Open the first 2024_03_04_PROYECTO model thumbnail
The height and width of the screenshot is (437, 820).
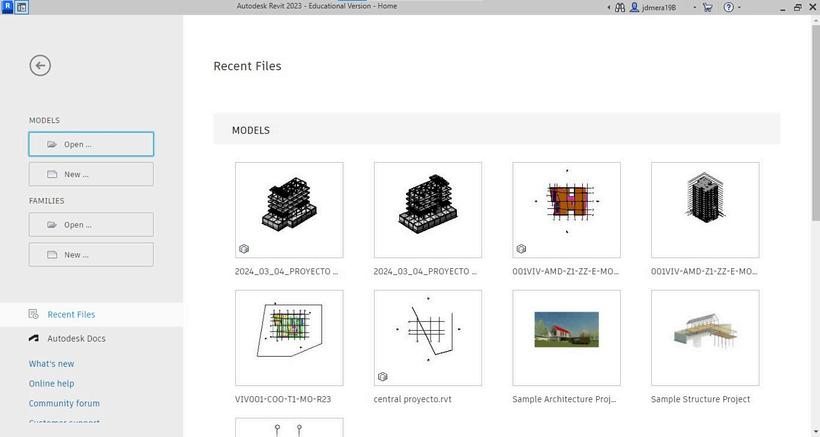[289, 210]
